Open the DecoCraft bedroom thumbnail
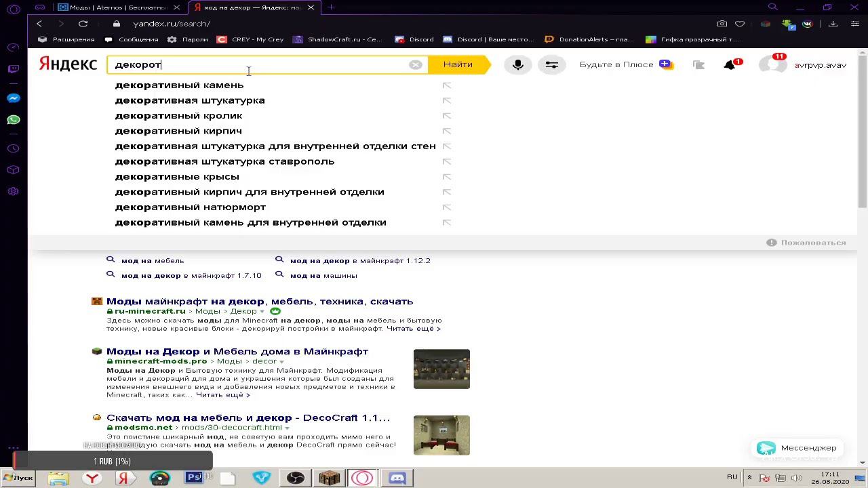Viewport: 868px width, 488px height. [441, 435]
